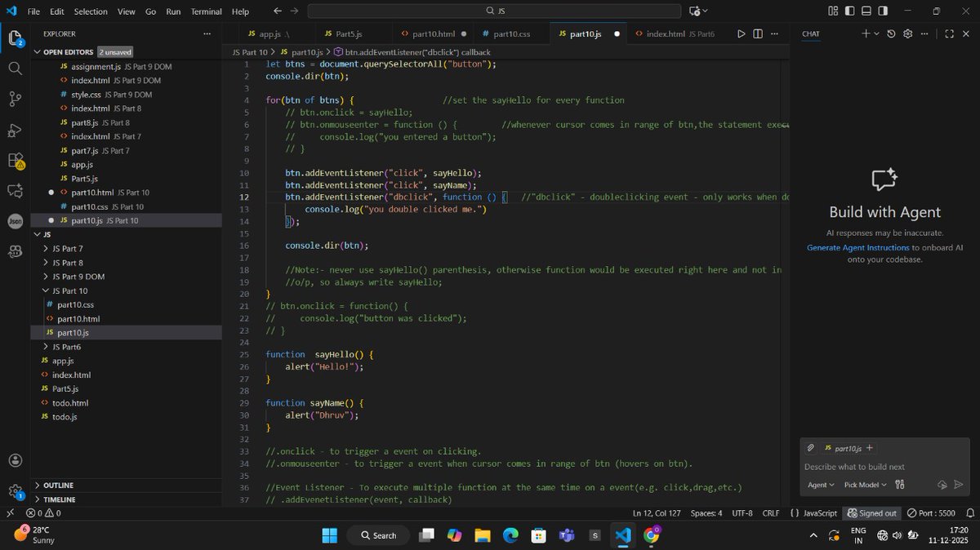980x550 pixels.
Task: Open the Chat sessions icon in activity bar
Action: tap(15, 191)
